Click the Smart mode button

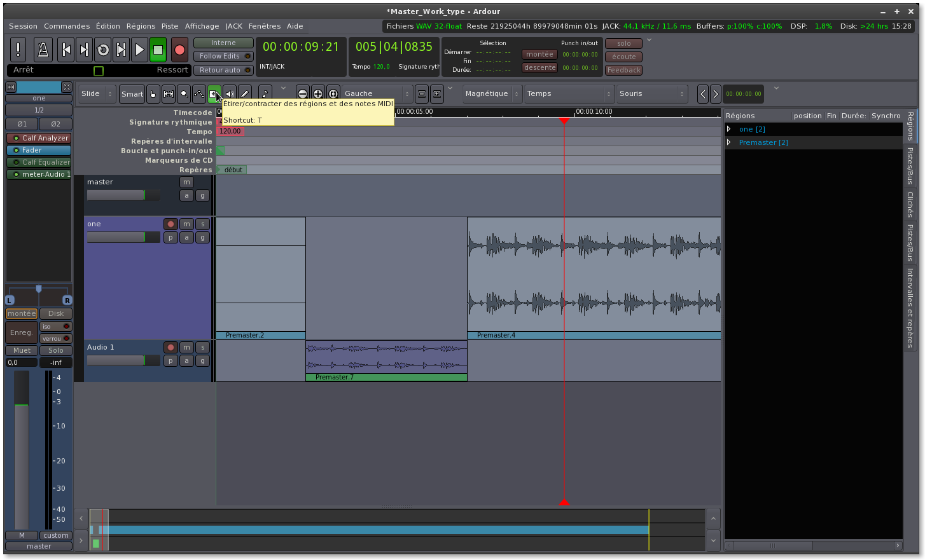[x=132, y=94]
